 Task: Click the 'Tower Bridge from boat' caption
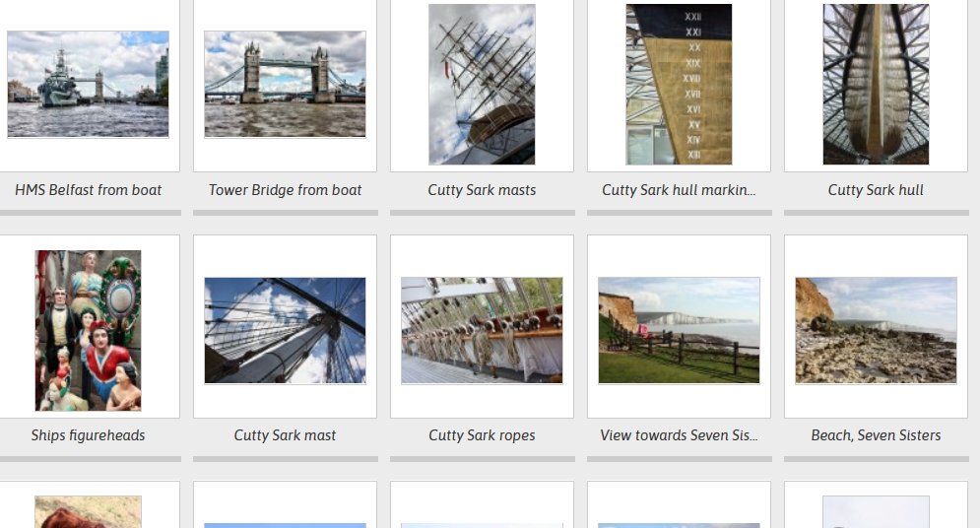pos(285,190)
